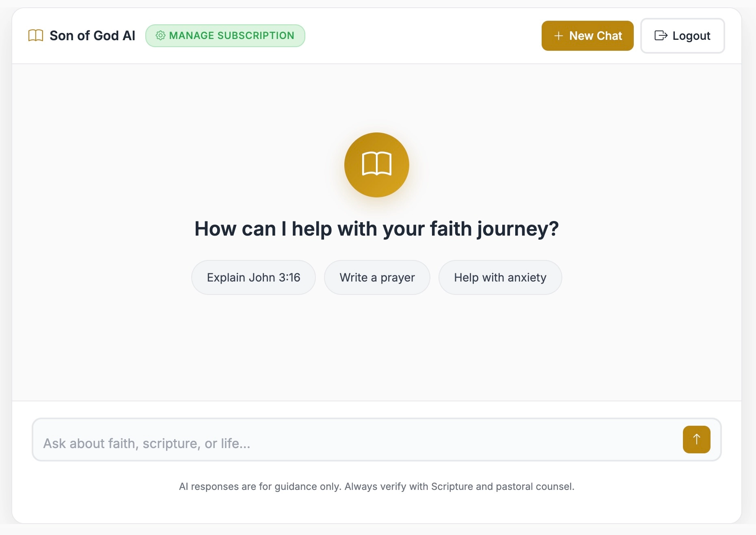
Task: Click the book icon next to Son of God AI
Action: [36, 35]
